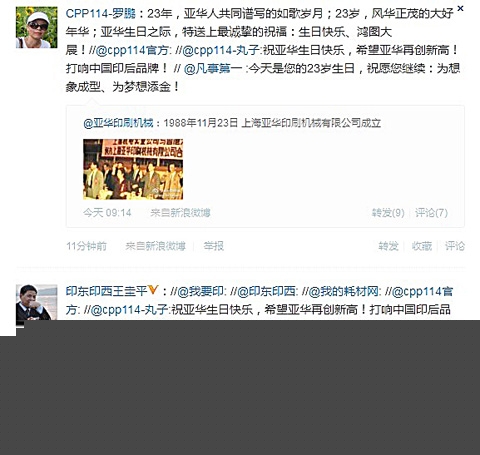Click 转发(9) on the quoted post

point(388,213)
